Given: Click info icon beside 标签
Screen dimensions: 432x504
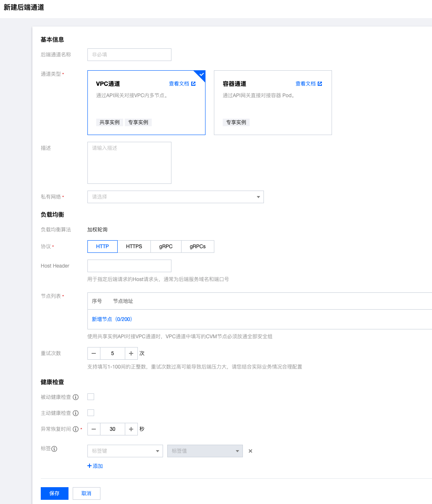Looking at the screenshot, I should (54, 449).
